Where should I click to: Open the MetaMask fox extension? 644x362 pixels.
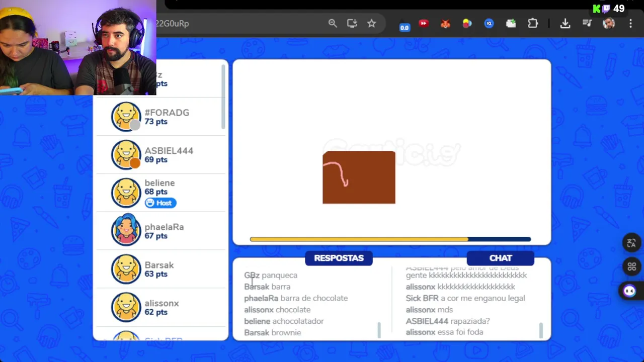[445, 23]
